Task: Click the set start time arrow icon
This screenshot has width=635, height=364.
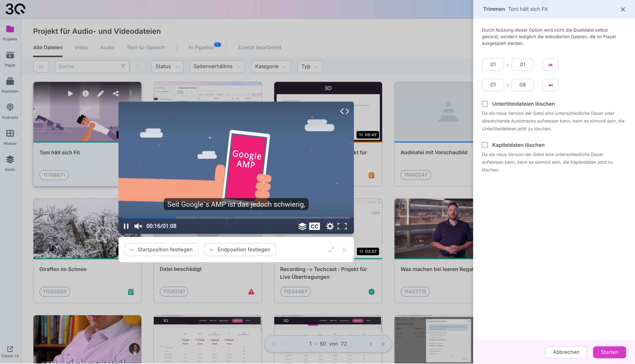Action: [x=550, y=65]
